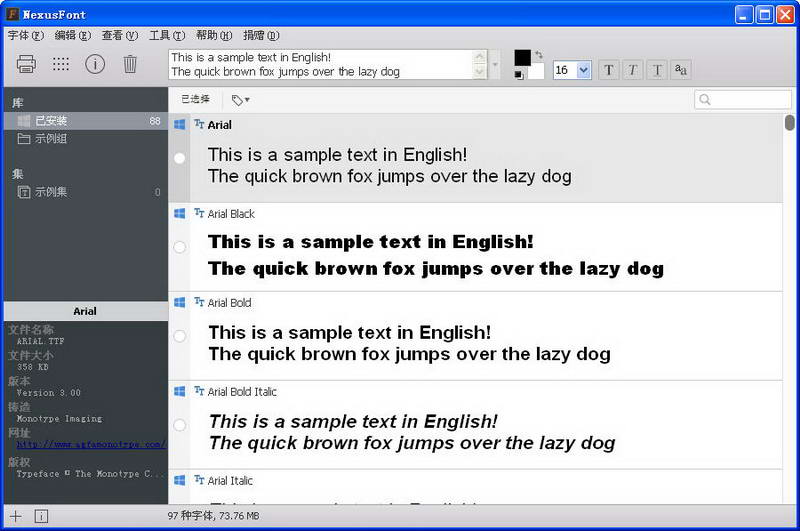Select 已安装 library in sidebar

coord(86,121)
